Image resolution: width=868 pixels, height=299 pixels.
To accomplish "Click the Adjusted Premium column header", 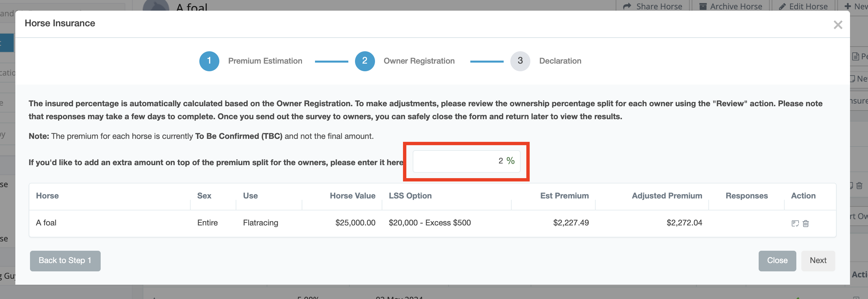I will pyautogui.click(x=667, y=196).
